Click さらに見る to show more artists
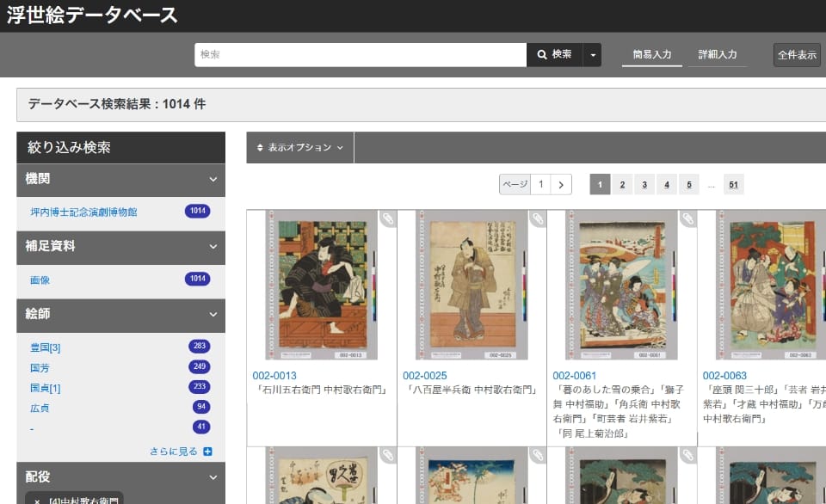The width and height of the screenshot is (826, 504). [173, 452]
